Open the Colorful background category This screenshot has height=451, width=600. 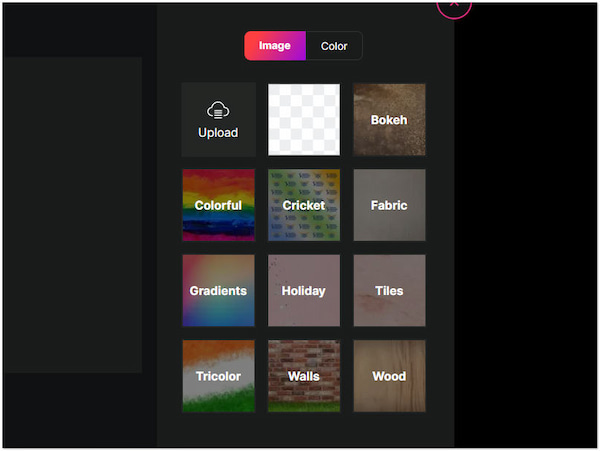click(x=218, y=205)
